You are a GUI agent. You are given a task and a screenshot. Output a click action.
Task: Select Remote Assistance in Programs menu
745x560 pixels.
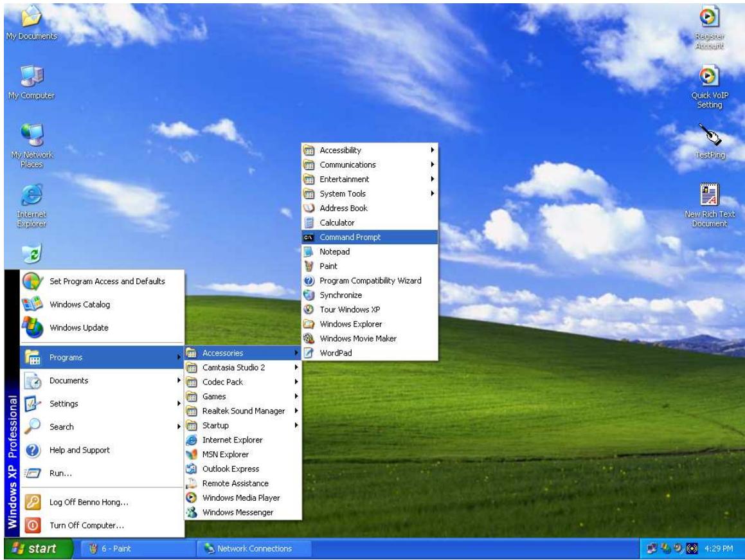tap(243, 483)
